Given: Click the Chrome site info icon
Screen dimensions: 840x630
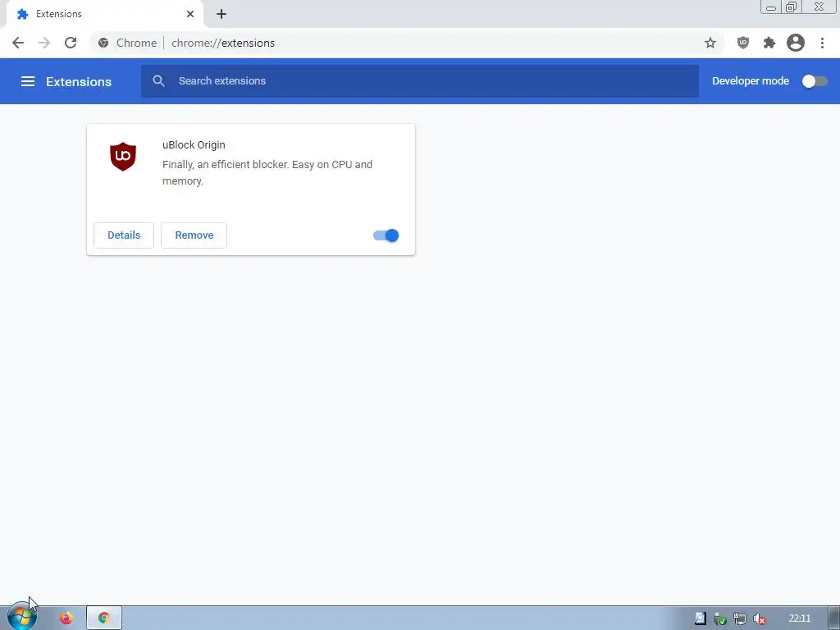Looking at the screenshot, I should tap(103, 43).
